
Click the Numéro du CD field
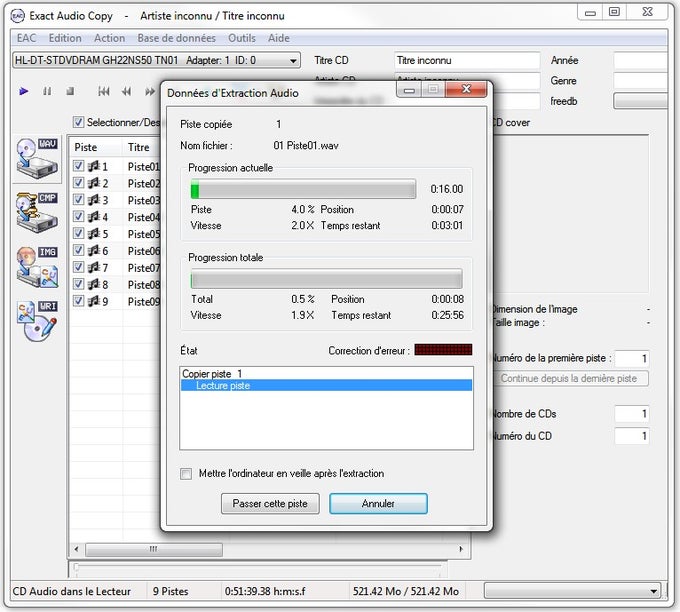(631, 436)
